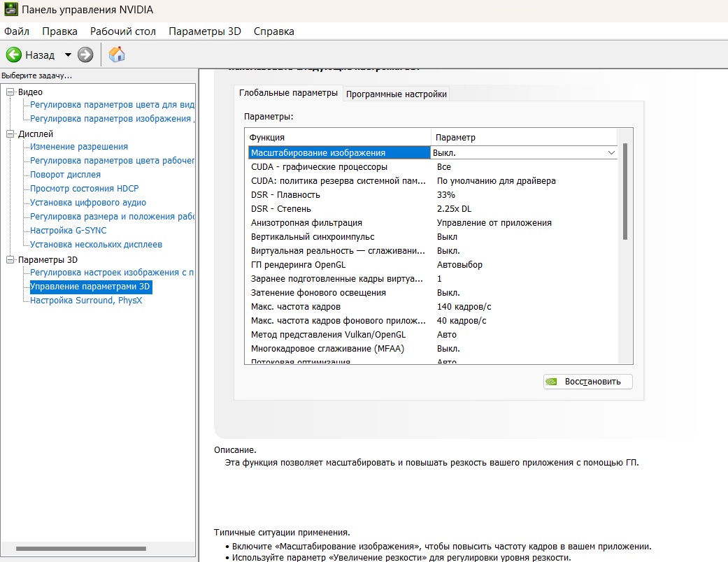The height and width of the screenshot is (562, 728).
Task: Open the Рабочий стол menu
Action: (x=123, y=31)
